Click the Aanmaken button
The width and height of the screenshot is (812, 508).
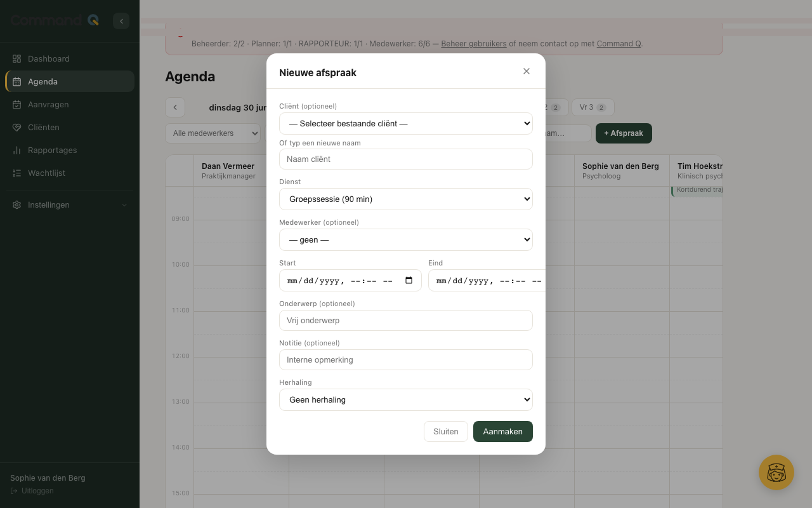[x=503, y=431]
